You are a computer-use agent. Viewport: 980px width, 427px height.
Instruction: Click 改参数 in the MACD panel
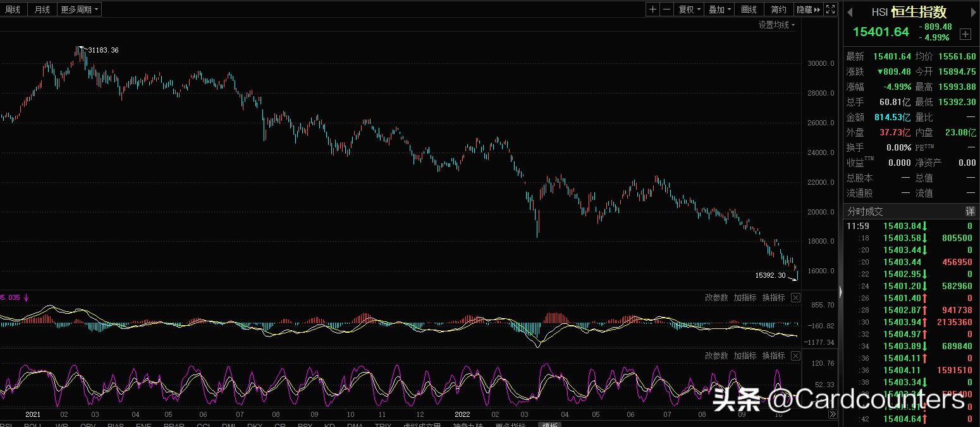pyautogui.click(x=716, y=298)
